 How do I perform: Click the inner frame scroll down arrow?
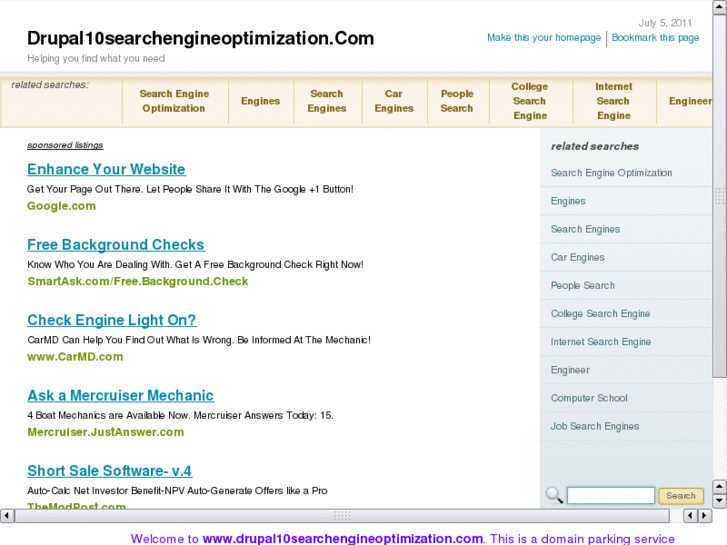pyautogui.click(x=720, y=500)
